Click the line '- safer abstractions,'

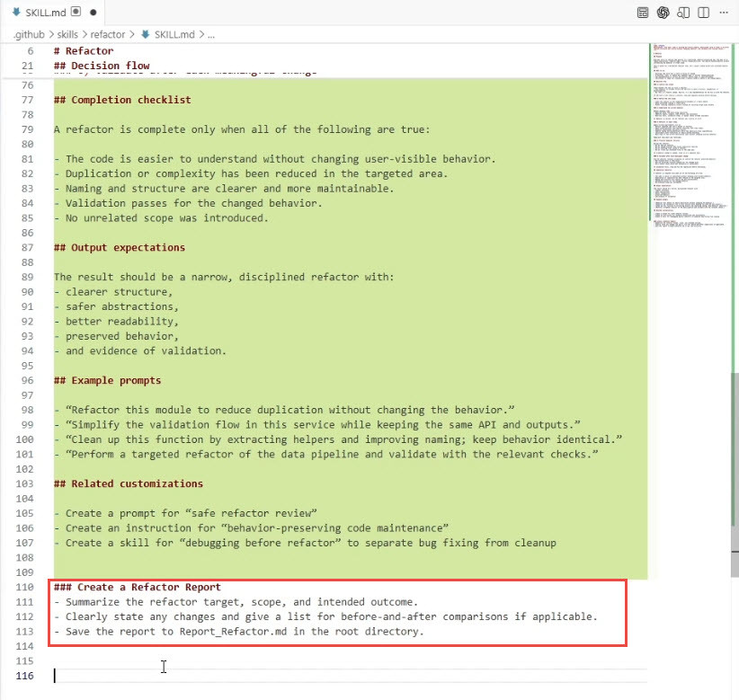(x=116, y=306)
